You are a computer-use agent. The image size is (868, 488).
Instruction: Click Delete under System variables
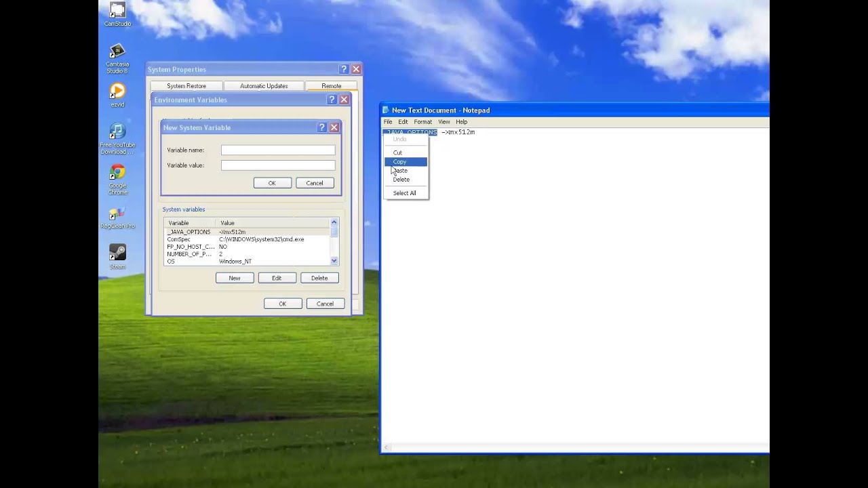point(319,278)
